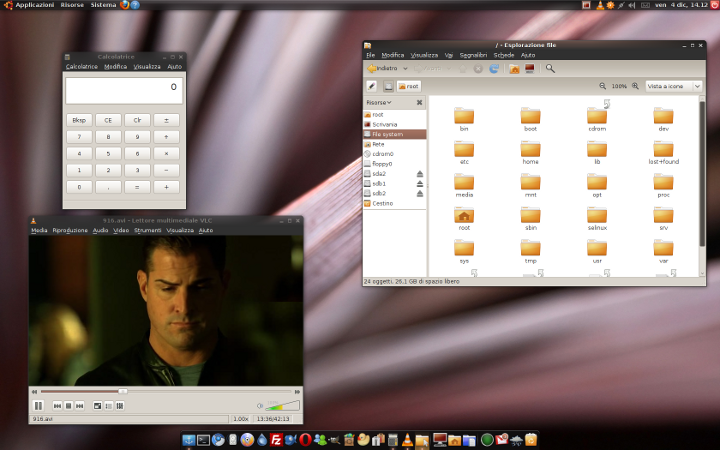The width and height of the screenshot is (720, 450).
Task: Click CE button in calculator
Action: 108,120
